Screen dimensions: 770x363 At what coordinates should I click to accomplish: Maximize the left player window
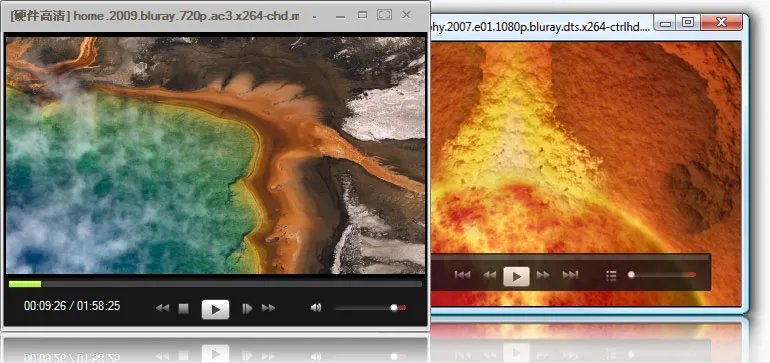pyautogui.click(x=362, y=15)
